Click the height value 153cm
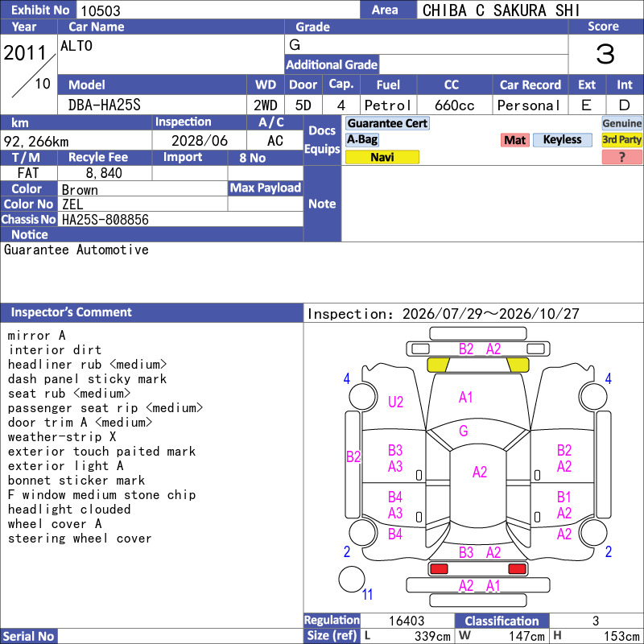The height and width of the screenshot is (644, 644). point(621,636)
